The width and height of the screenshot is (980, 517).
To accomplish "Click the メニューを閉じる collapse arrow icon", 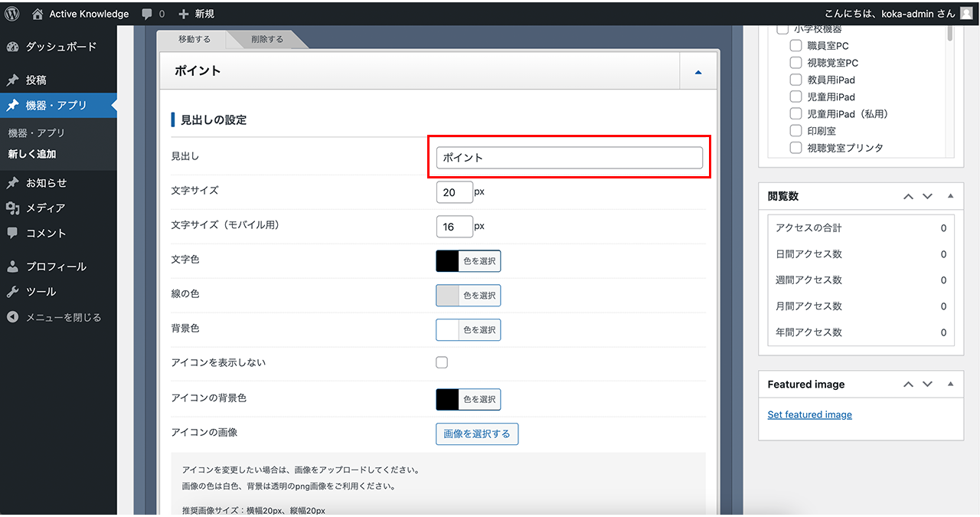I will (x=12, y=317).
